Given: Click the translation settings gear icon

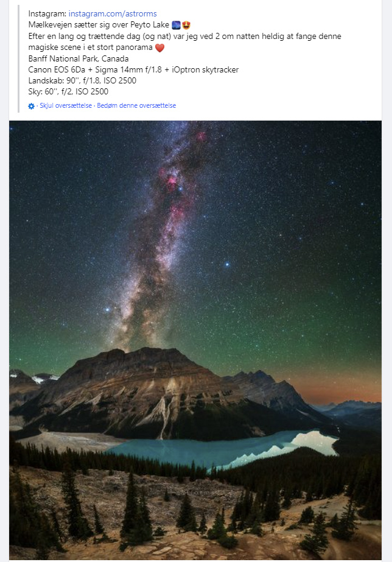Looking at the screenshot, I should (x=31, y=106).
